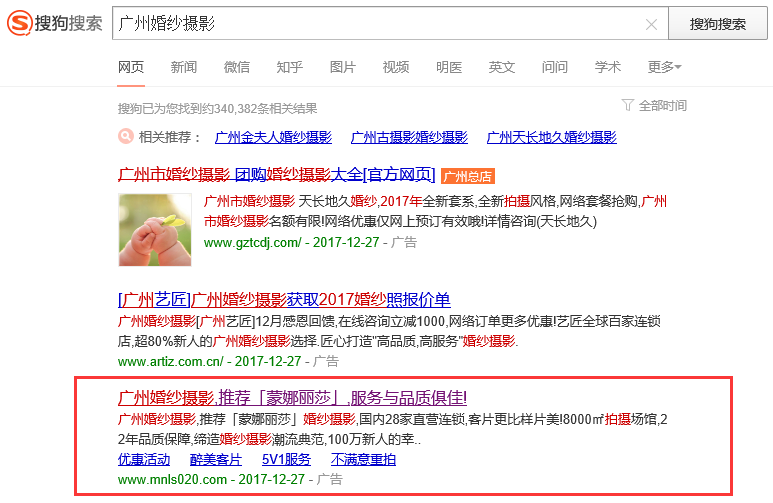The image size is (773, 503).
Task: Switch to the 图片 tab
Action: point(343,67)
